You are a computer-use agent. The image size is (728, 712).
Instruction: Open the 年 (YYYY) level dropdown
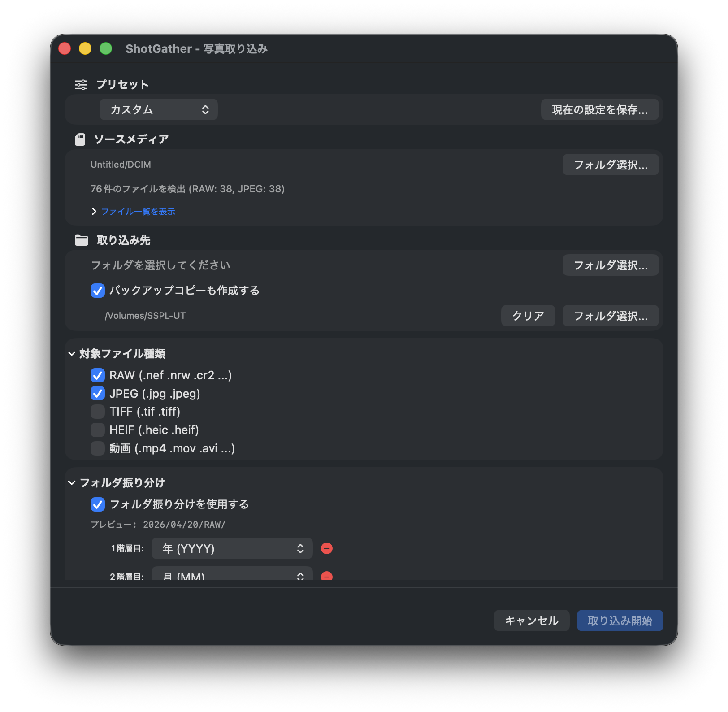(x=232, y=548)
